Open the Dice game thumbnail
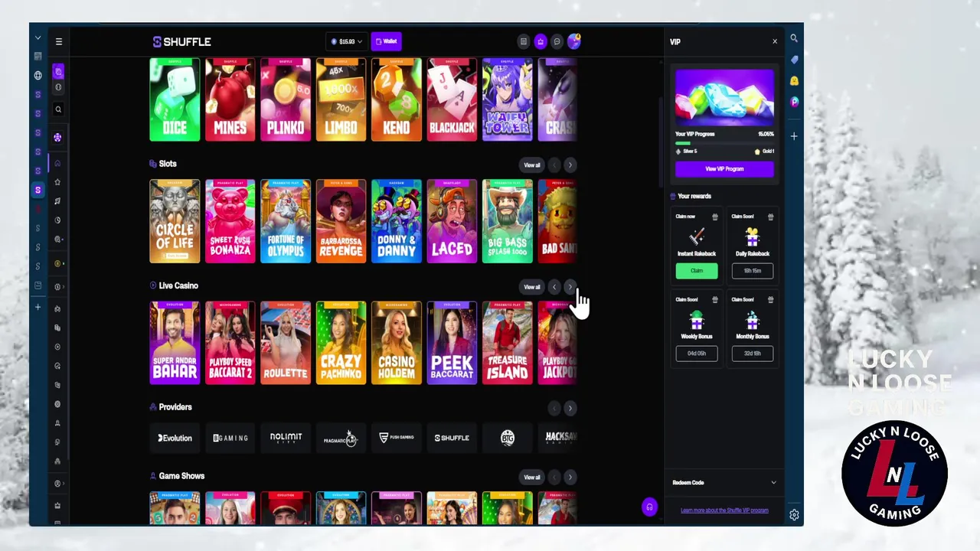The height and width of the screenshot is (551, 980). coord(175,99)
